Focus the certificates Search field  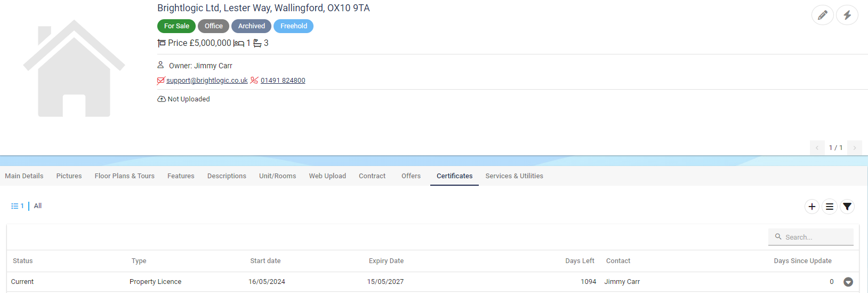pyautogui.click(x=811, y=237)
